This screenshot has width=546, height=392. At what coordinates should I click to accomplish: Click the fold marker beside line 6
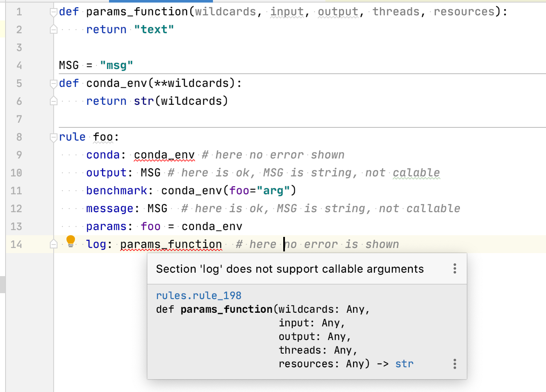pyautogui.click(x=53, y=101)
